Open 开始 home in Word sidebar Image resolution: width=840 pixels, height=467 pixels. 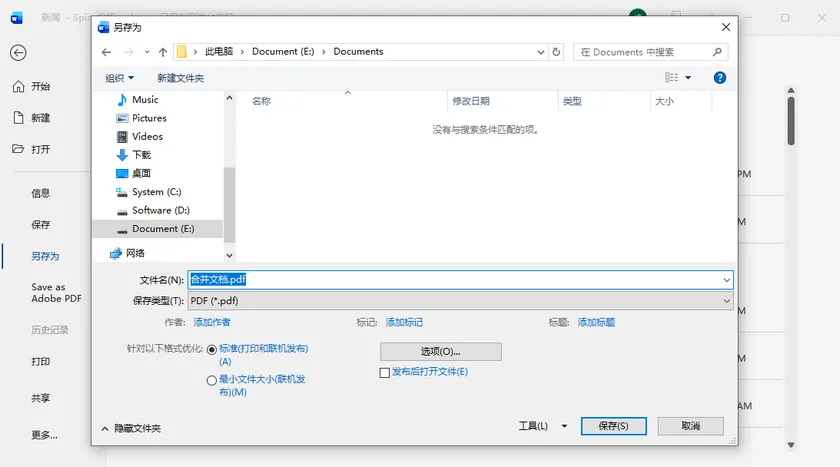(x=32, y=87)
